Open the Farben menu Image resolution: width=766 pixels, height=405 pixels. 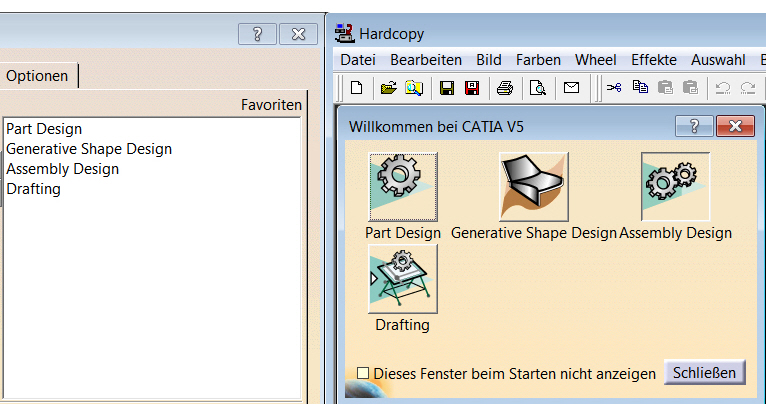(538, 60)
